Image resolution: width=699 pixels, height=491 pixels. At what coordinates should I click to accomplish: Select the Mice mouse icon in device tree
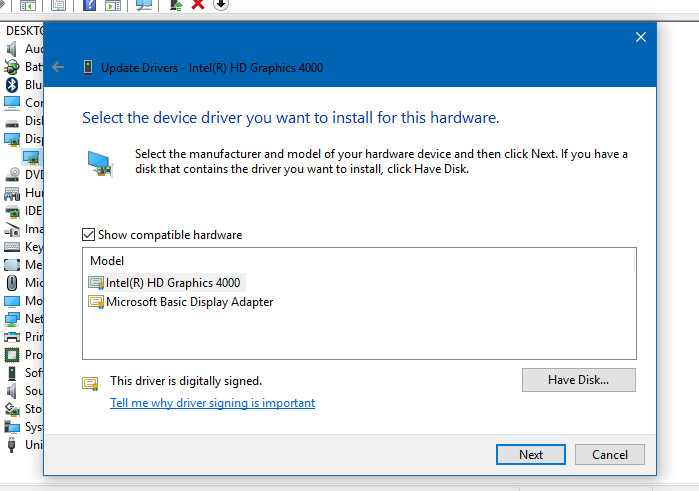click(x=12, y=282)
